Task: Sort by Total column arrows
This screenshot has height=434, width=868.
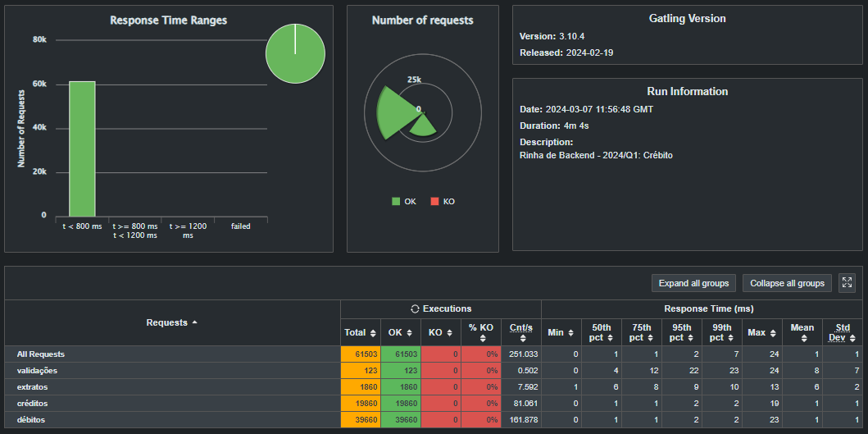Action: (x=373, y=332)
